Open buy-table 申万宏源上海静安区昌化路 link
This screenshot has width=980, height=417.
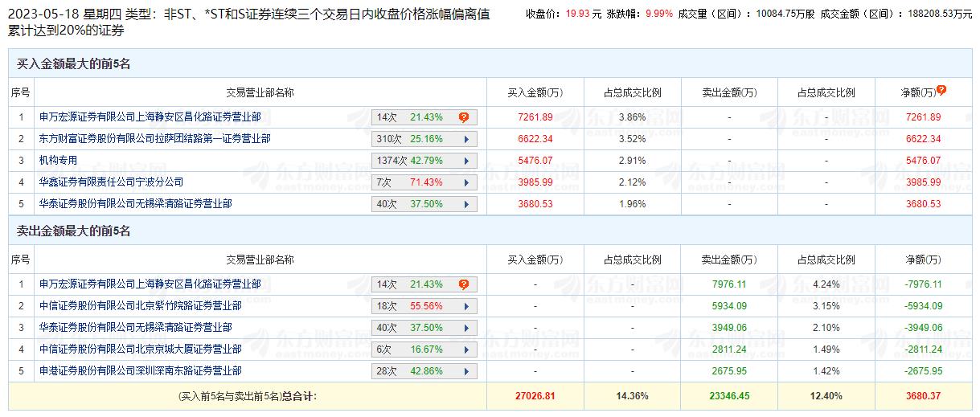tap(150, 117)
